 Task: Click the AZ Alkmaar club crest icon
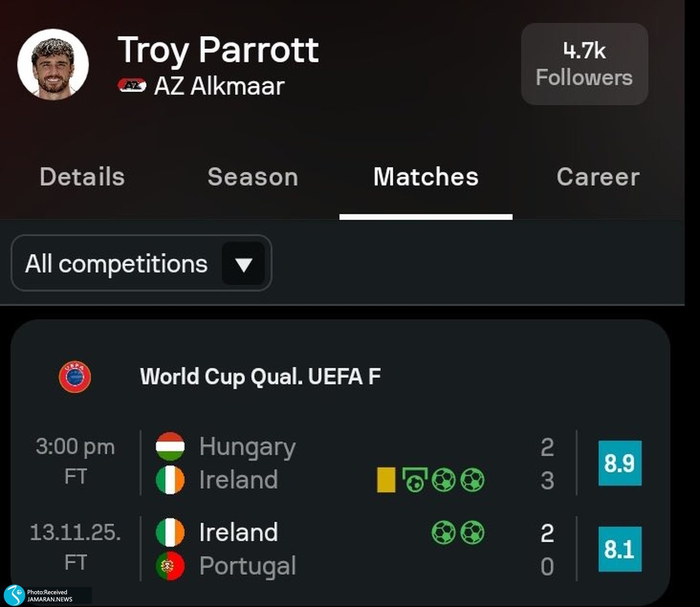coord(132,85)
